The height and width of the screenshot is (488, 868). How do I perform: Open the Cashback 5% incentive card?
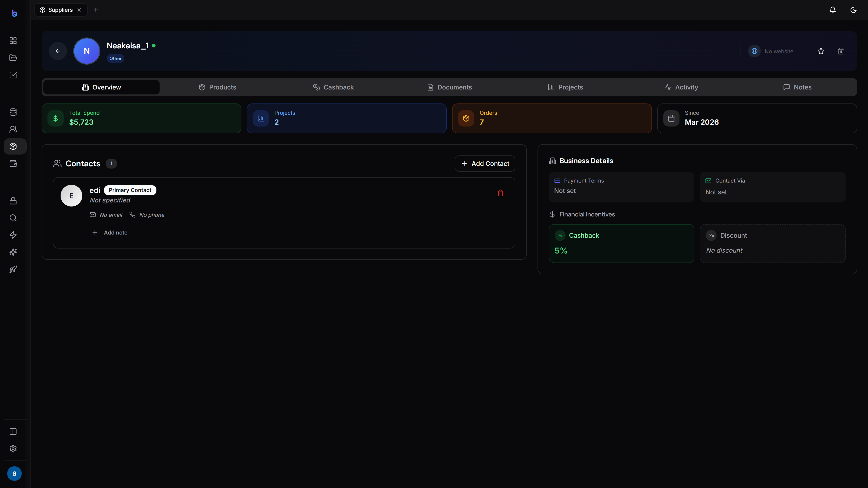click(621, 244)
